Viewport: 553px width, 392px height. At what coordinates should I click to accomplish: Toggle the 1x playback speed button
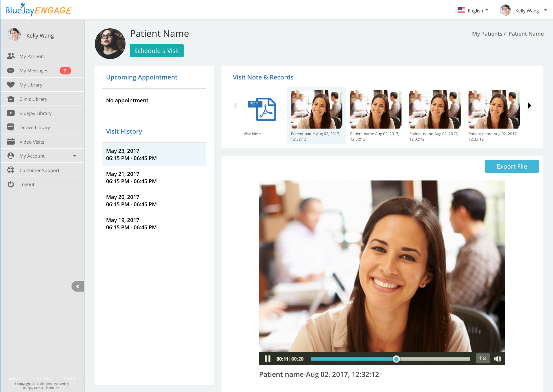pyautogui.click(x=483, y=358)
